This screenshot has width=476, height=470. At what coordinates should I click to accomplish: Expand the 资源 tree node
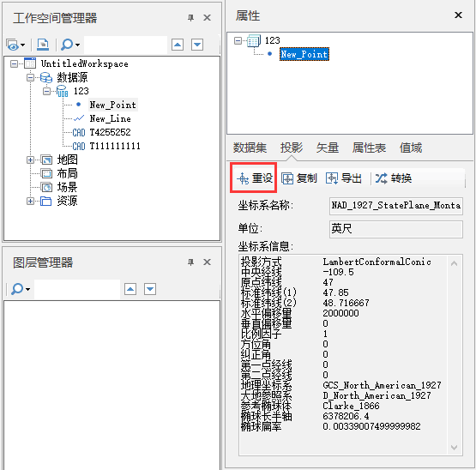[x=30, y=201]
